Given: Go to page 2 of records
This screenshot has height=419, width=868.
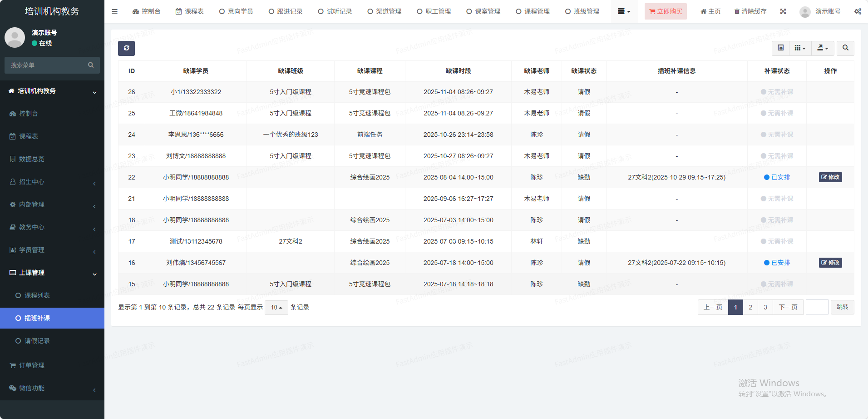Looking at the screenshot, I should pos(750,307).
